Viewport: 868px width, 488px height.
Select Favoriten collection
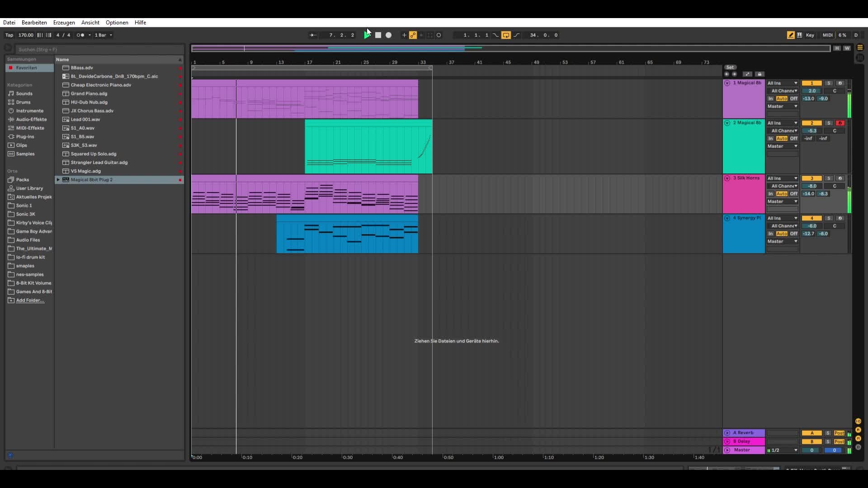[29, 68]
